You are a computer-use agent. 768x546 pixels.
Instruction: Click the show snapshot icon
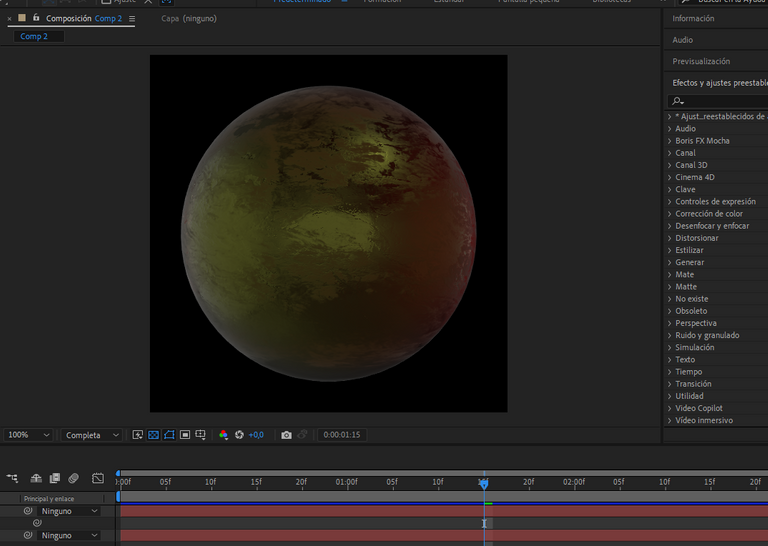(x=302, y=435)
